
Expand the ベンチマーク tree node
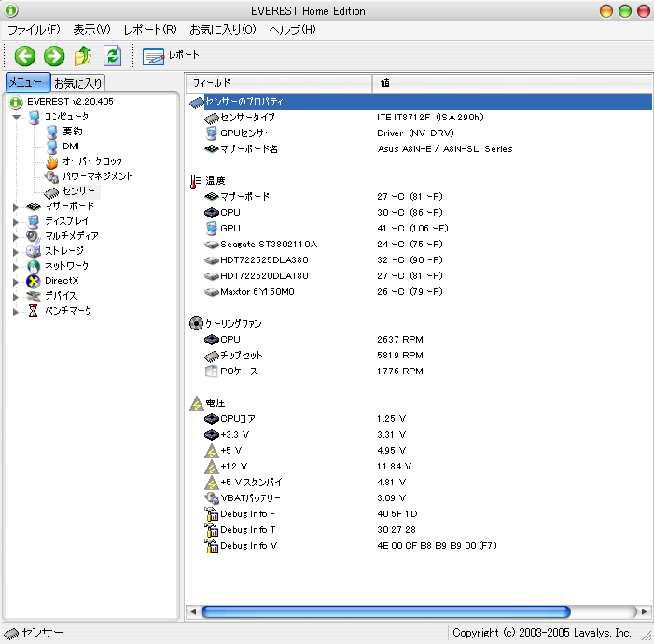click(x=16, y=312)
